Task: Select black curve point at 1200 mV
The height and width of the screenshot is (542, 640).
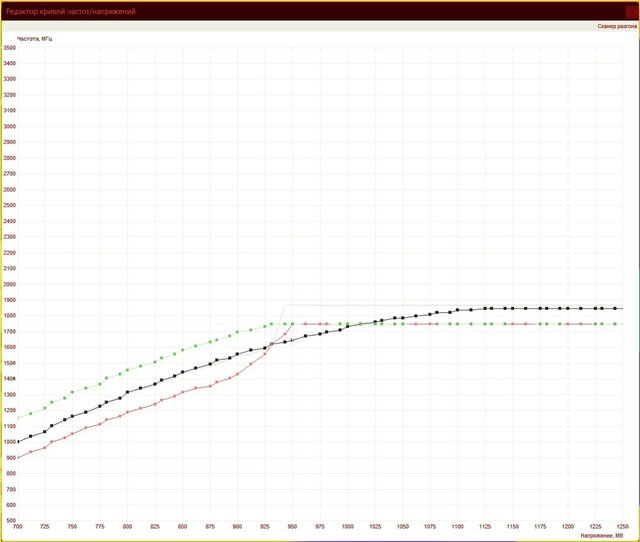Action: pyautogui.click(x=568, y=308)
